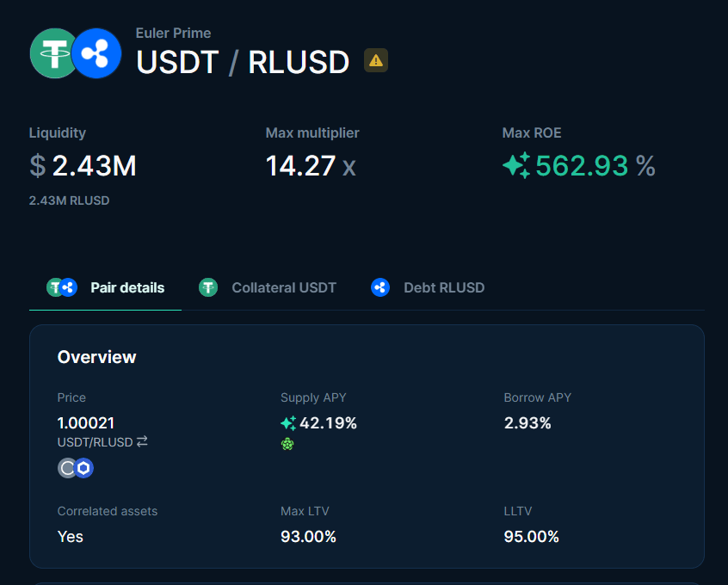Click the 1.00021 price value
Screen dimensions: 728x585
pyautogui.click(x=86, y=423)
